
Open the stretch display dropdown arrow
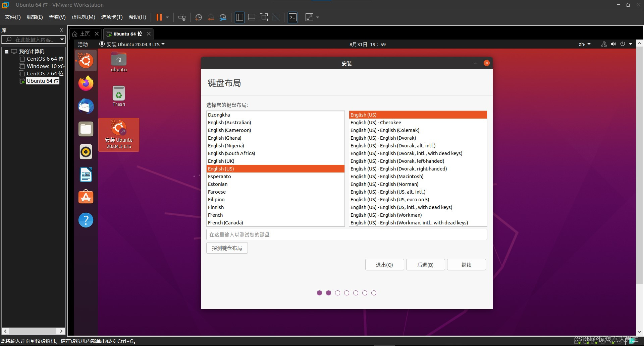click(318, 17)
